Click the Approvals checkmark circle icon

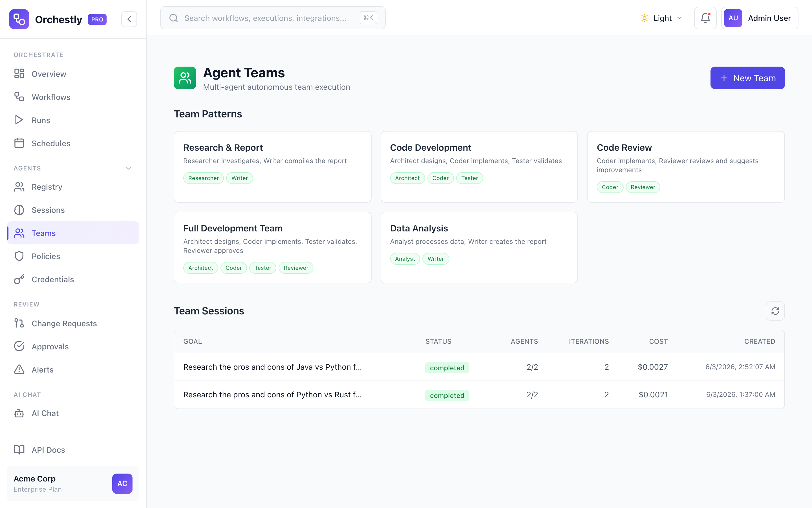tap(19, 346)
